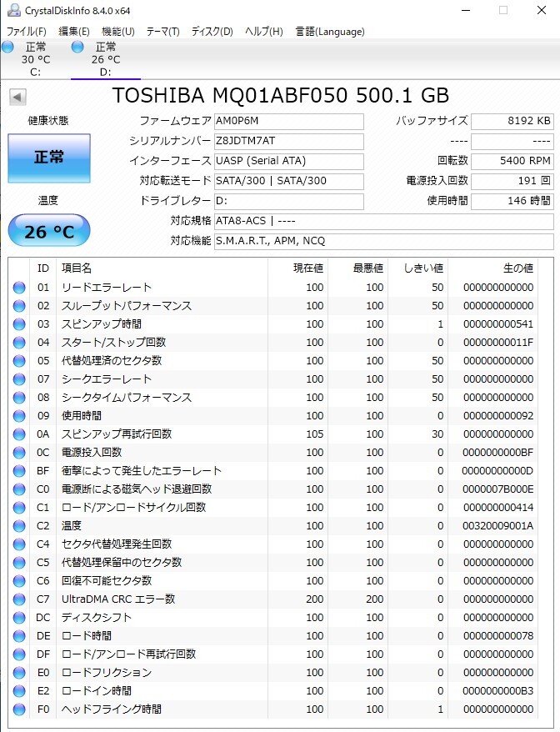Screen dimensions: 560x732
Task: Click the indicator icon beside 温度 attribute C2
Action: coord(18,525)
